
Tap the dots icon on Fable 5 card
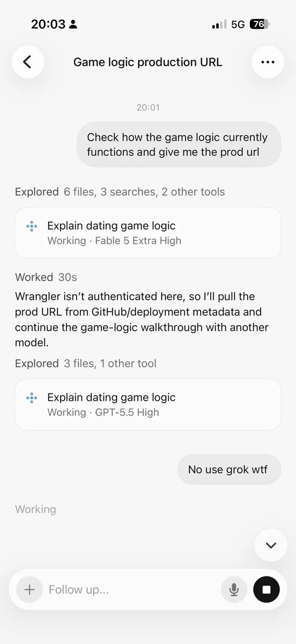point(32,226)
